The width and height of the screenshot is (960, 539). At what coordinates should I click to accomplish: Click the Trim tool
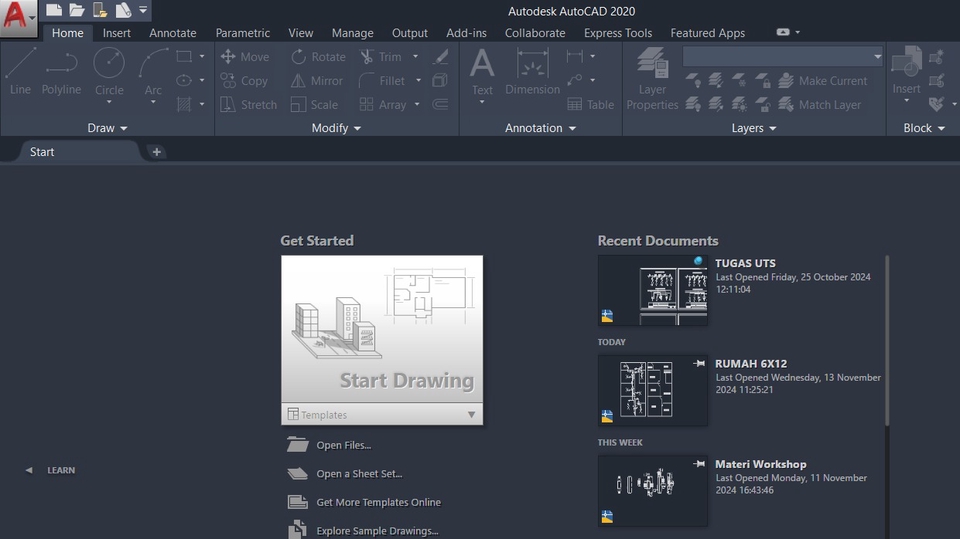click(381, 56)
